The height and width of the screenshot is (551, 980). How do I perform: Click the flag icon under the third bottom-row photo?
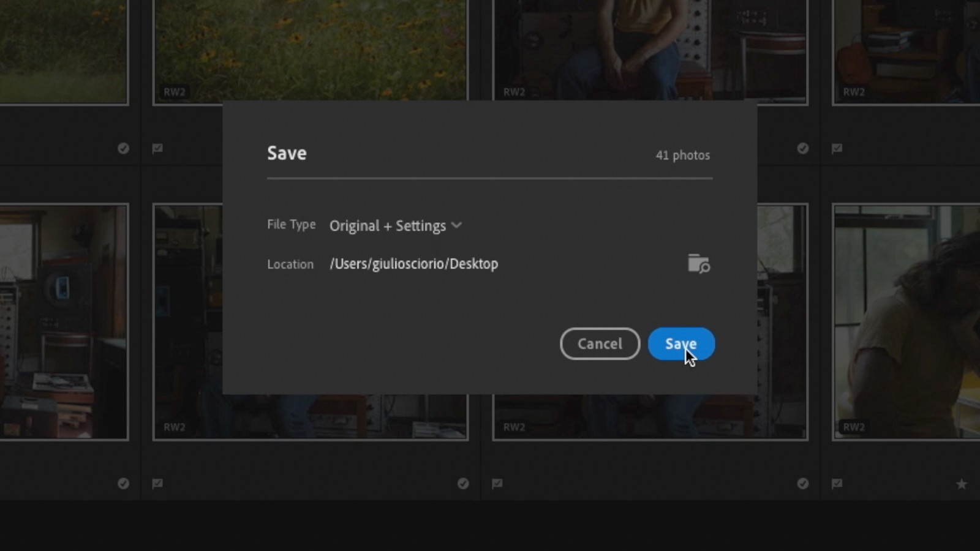click(497, 484)
